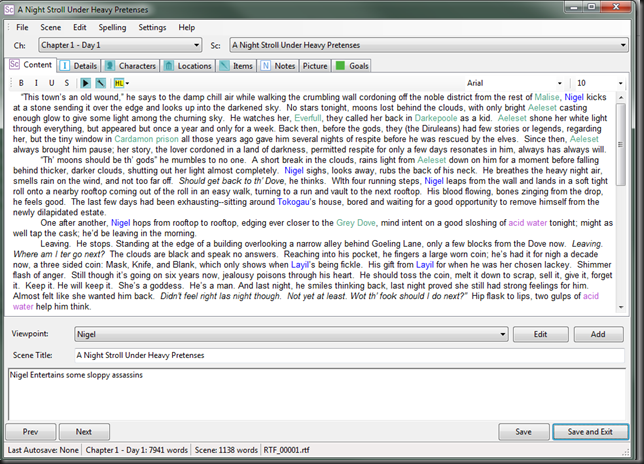Click the Edit viewpoint button

click(540, 334)
